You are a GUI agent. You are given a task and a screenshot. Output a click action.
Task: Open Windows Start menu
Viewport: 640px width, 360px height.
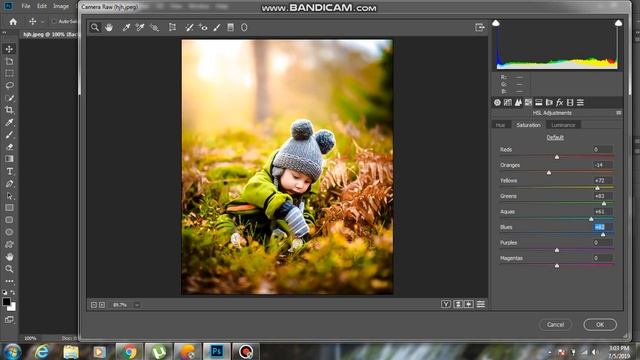[x=12, y=351]
